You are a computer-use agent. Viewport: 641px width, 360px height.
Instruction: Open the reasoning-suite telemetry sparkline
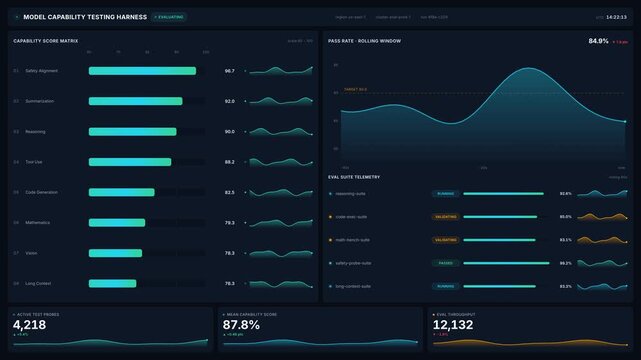click(602, 193)
